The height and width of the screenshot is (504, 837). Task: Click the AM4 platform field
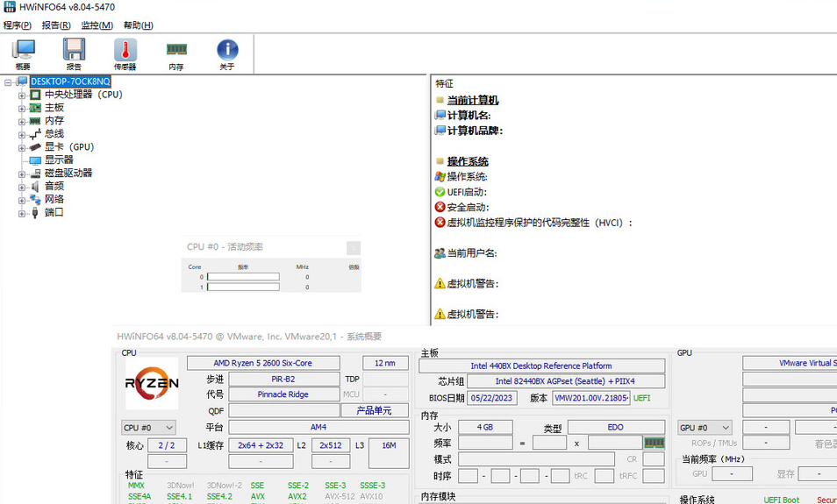click(x=318, y=427)
